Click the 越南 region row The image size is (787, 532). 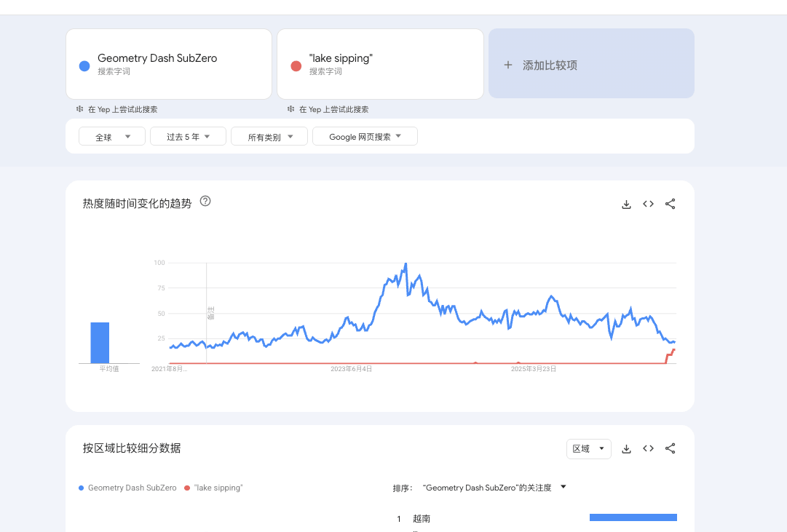pos(537,518)
